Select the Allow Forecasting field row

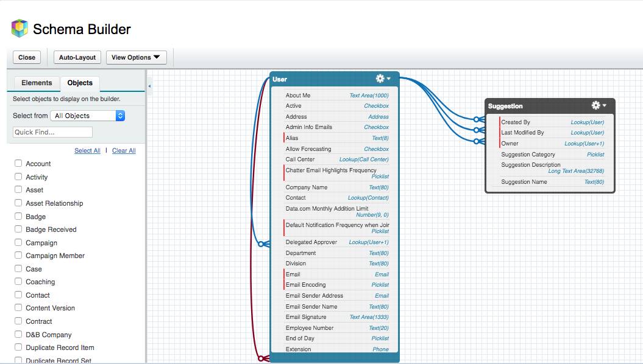(336, 149)
